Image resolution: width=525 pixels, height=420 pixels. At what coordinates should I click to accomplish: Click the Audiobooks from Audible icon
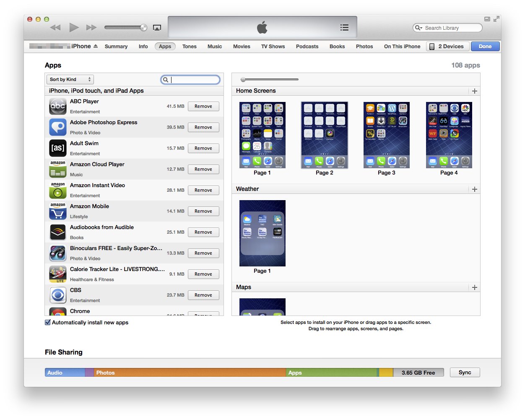point(58,232)
